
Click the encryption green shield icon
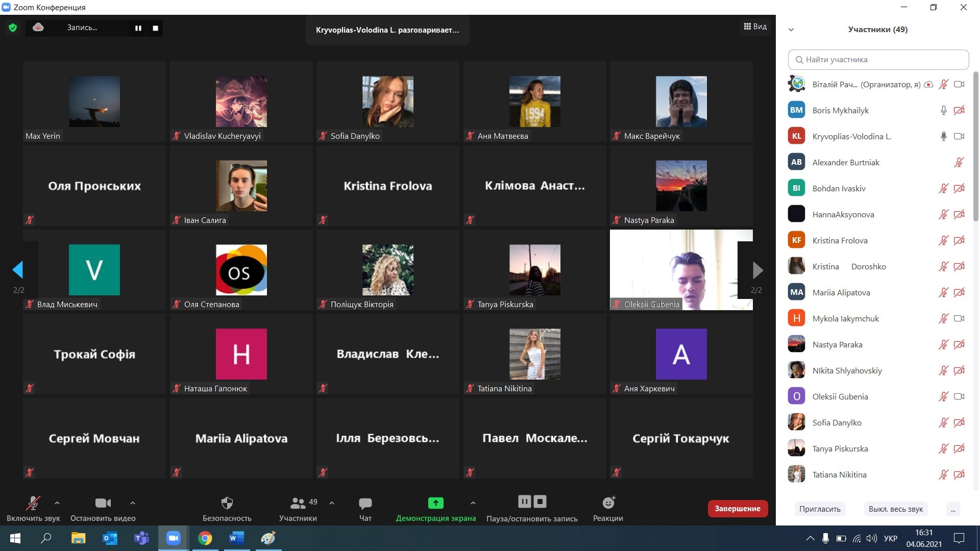(13, 28)
